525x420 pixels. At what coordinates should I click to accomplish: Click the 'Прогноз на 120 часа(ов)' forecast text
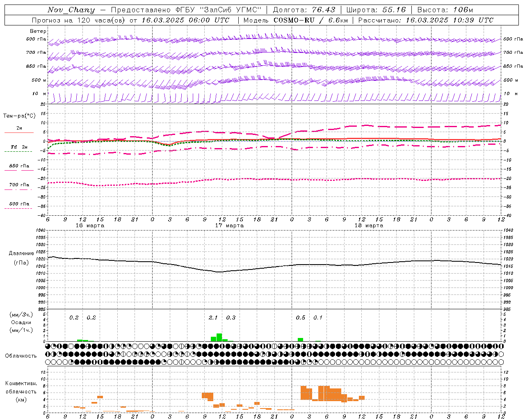pyautogui.click(x=79, y=20)
